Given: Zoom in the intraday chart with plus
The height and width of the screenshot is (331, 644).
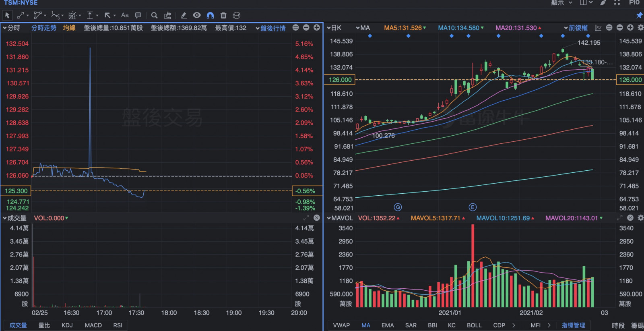Looking at the screenshot, I should 317,27.
